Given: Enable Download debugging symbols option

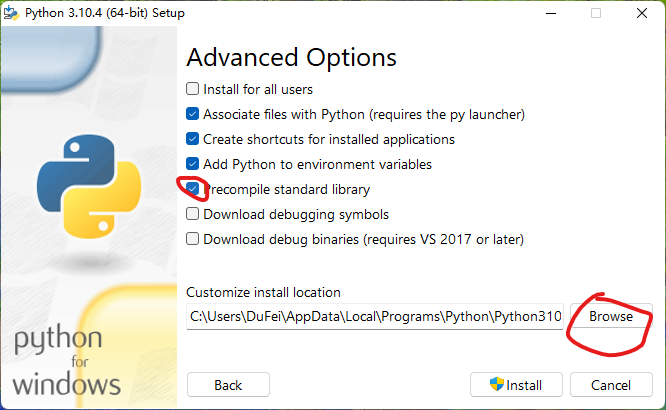Looking at the screenshot, I should (192, 214).
